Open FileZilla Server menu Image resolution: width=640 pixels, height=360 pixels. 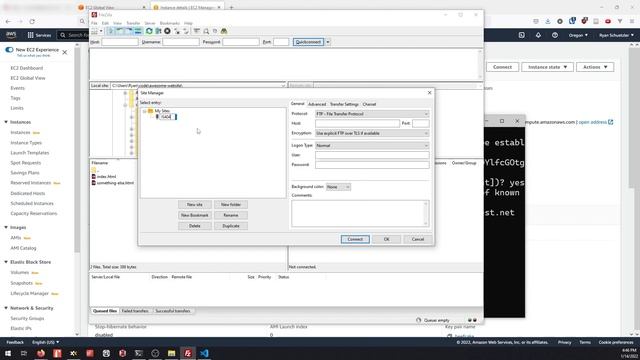coord(150,23)
